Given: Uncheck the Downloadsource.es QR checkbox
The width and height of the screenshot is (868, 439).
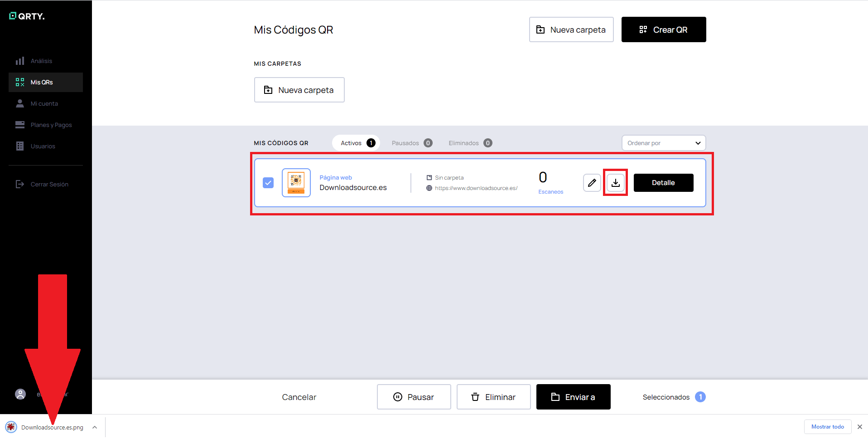Looking at the screenshot, I should pos(268,183).
